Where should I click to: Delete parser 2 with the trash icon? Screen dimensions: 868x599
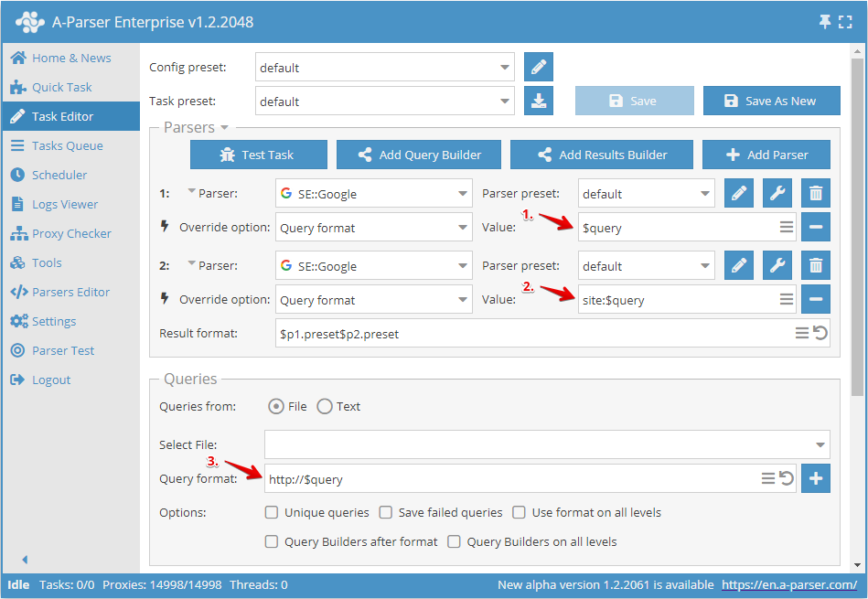click(816, 266)
